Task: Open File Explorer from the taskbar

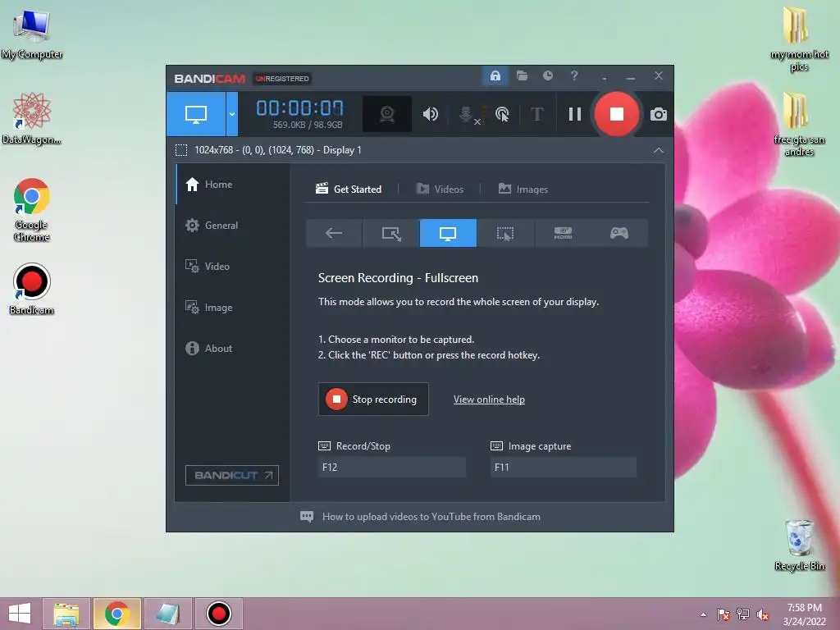Action: coord(66,614)
